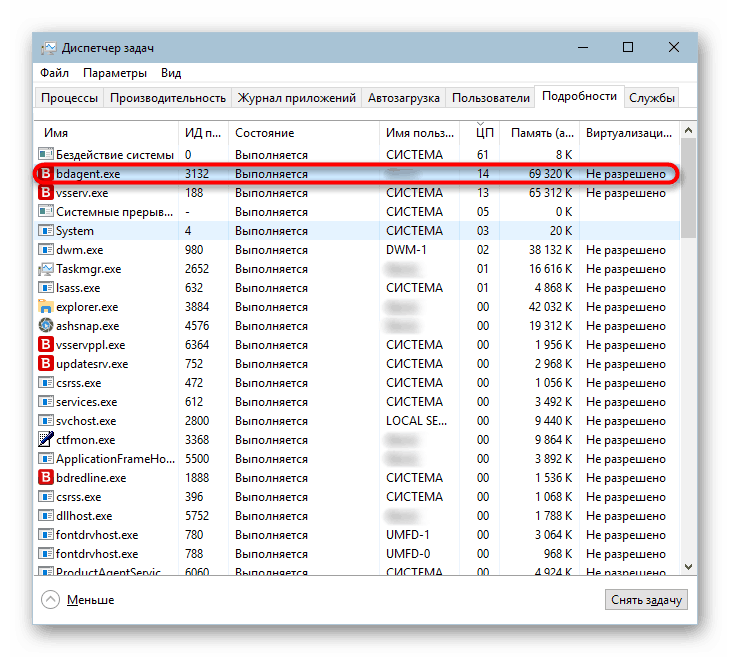
Task: Sort by the ЦП column header
Action: click(480, 133)
